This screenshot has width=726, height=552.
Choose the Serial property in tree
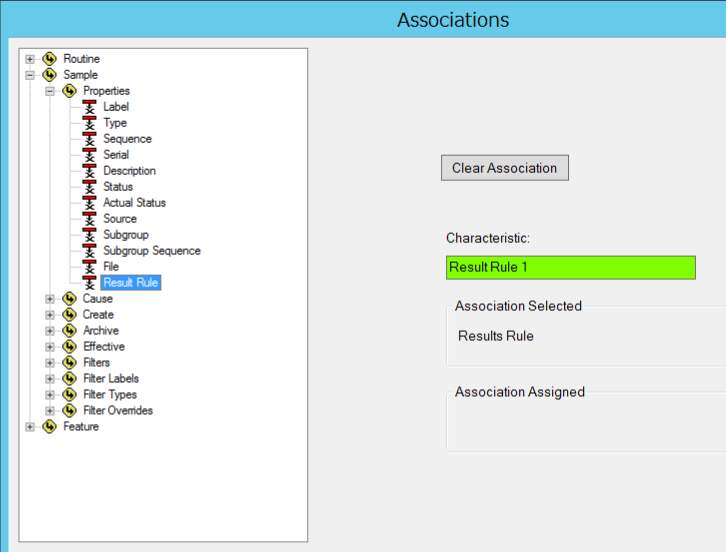116,155
